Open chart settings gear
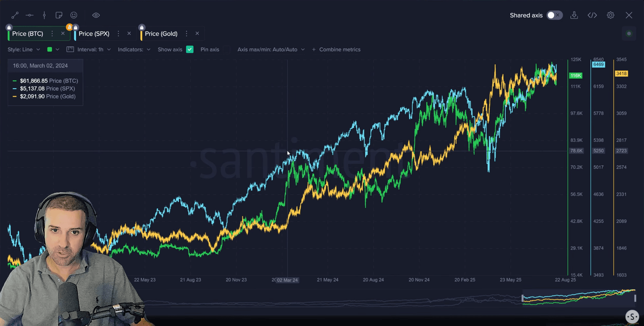644x326 pixels. pyautogui.click(x=610, y=15)
